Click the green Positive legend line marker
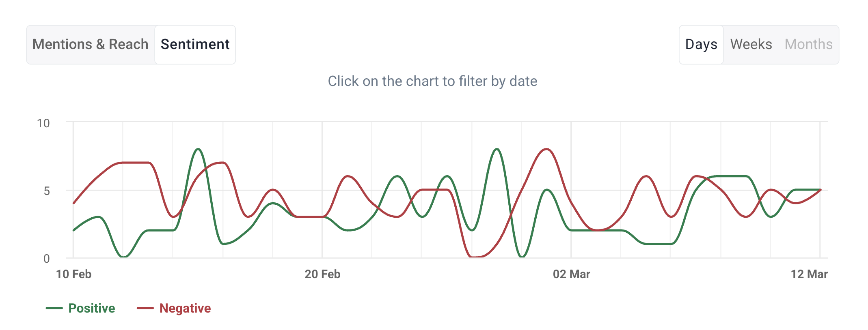The height and width of the screenshot is (330, 868). pyautogui.click(x=54, y=308)
